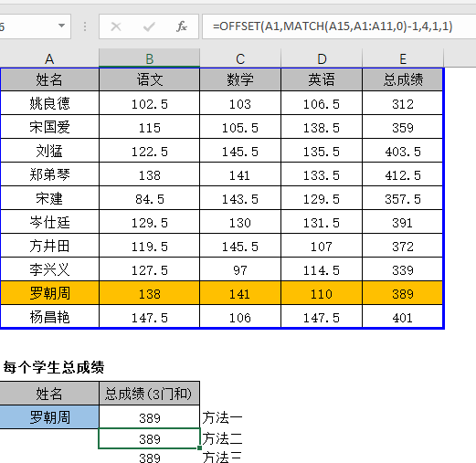Select the blue 罗朝周 lookup cell

(49, 416)
